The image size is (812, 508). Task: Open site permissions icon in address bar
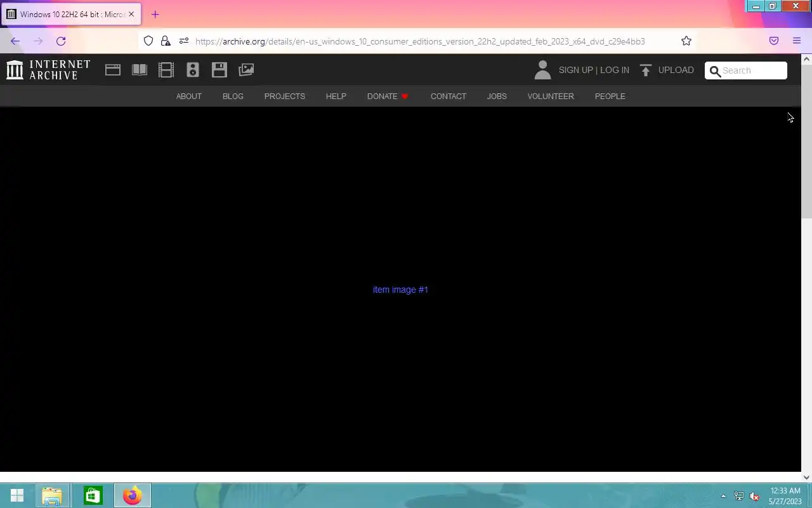184,41
